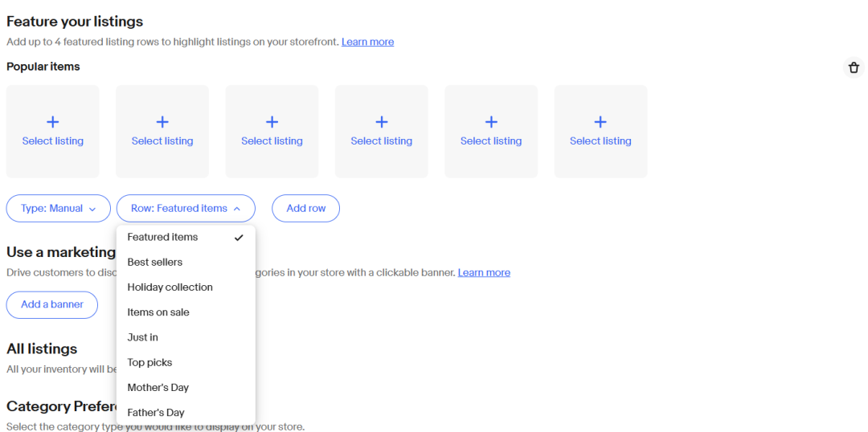This screenshot has width=868, height=432.
Task: Choose Just in from the list
Action: (x=143, y=337)
